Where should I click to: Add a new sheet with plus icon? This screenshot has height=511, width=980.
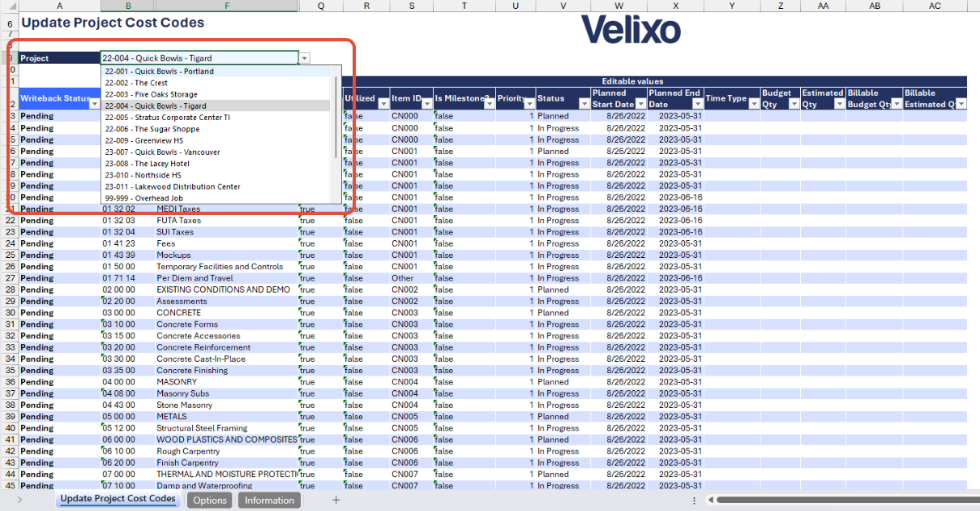pos(336,500)
